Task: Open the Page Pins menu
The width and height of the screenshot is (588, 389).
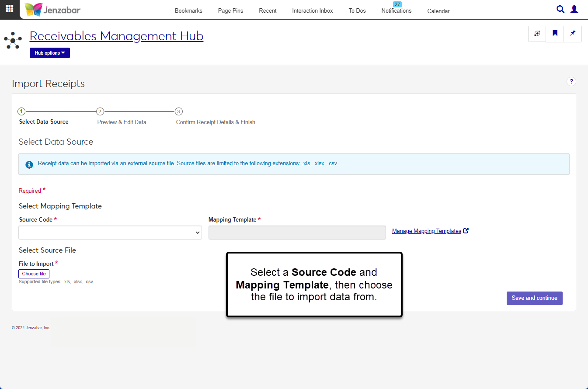Action: coord(230,11)
